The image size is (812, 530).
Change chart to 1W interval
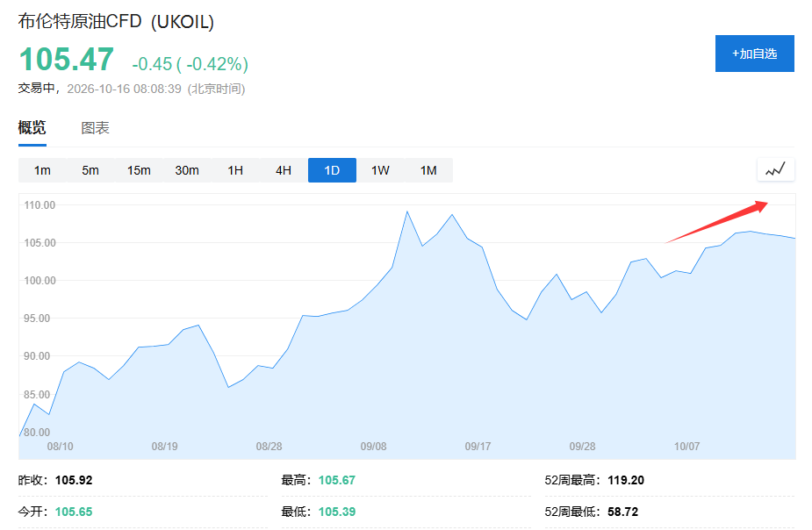(380, 170)
